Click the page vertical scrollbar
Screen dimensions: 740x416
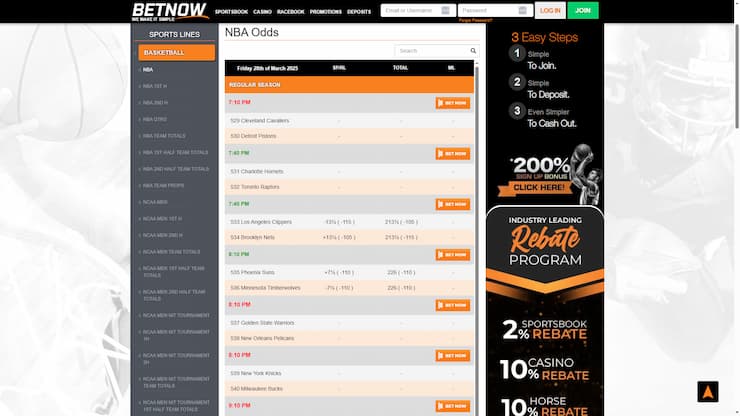pyautogui.click(x=737, y=76)
